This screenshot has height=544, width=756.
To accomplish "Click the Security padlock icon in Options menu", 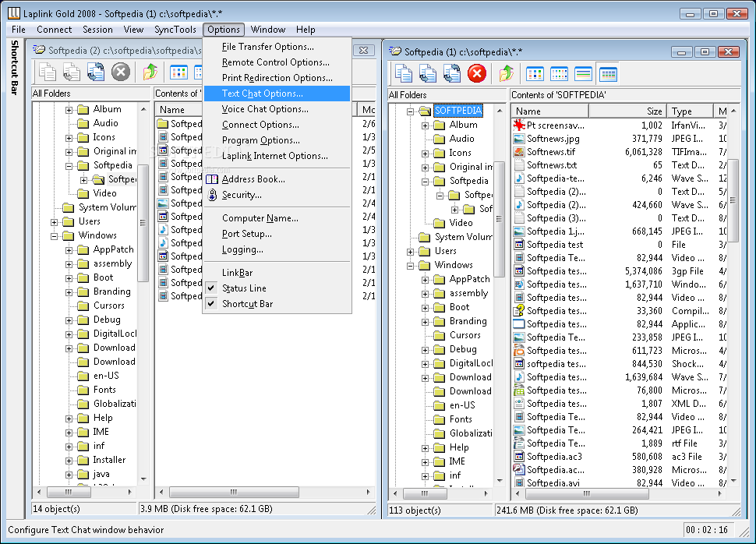I will tap(212, 195).
